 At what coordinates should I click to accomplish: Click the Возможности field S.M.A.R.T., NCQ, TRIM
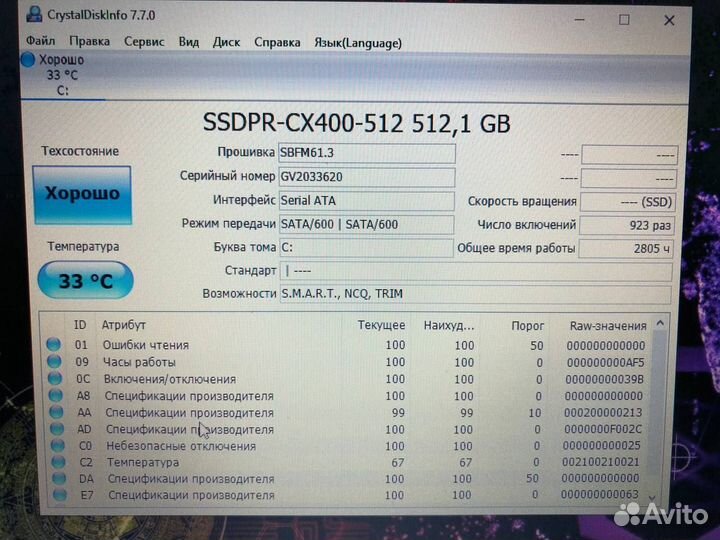476,294
